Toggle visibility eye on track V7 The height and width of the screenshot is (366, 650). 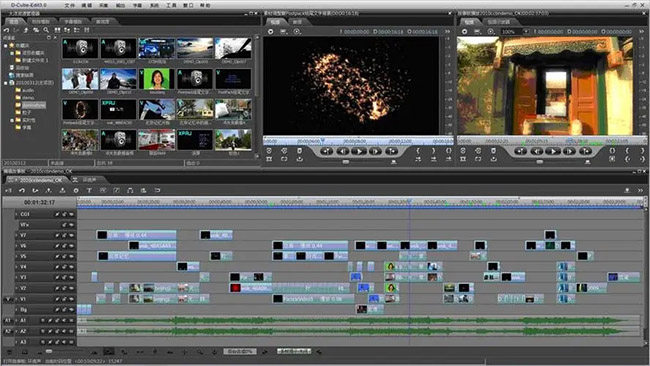72,235
